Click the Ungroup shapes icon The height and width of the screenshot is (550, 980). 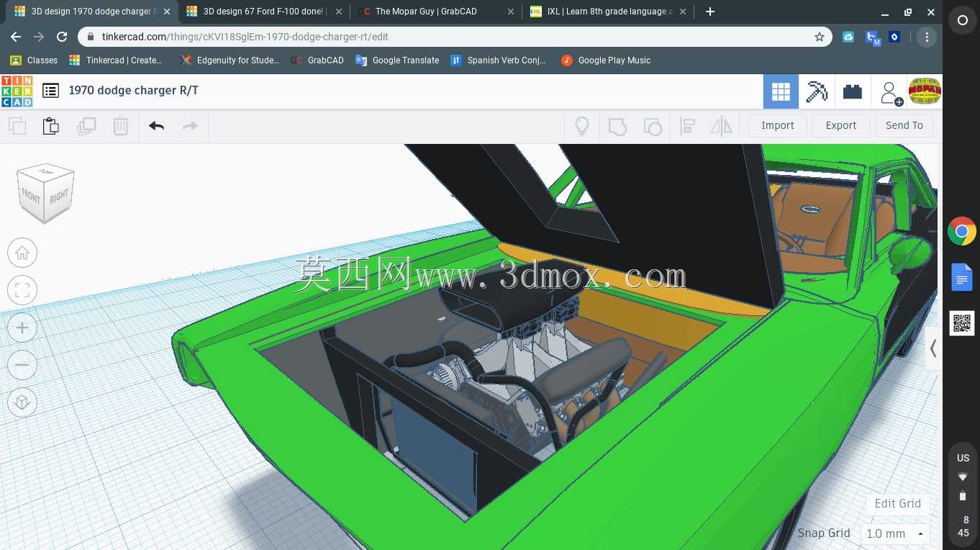click(652, 126)
